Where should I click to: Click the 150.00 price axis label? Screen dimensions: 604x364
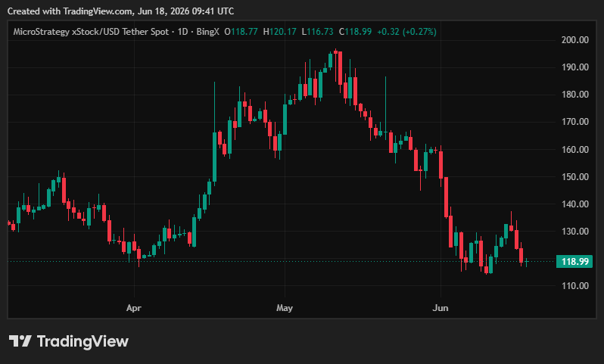coord(575,177)
